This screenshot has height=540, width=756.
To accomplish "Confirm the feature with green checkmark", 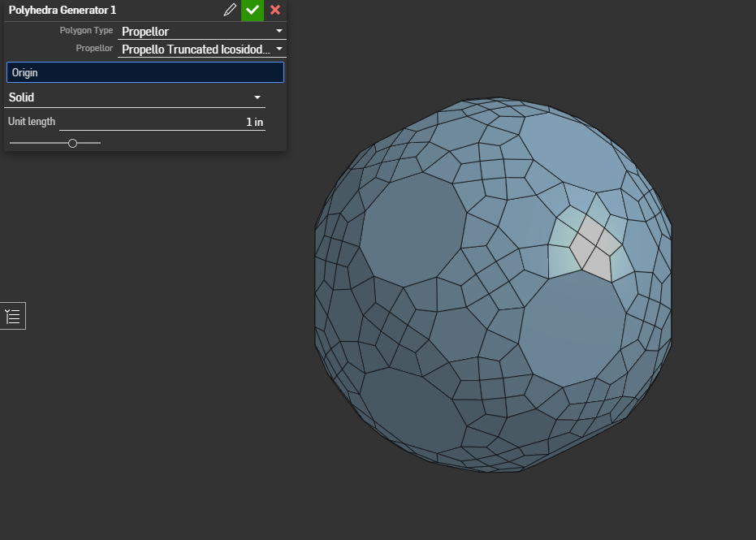I will [253, 10].
